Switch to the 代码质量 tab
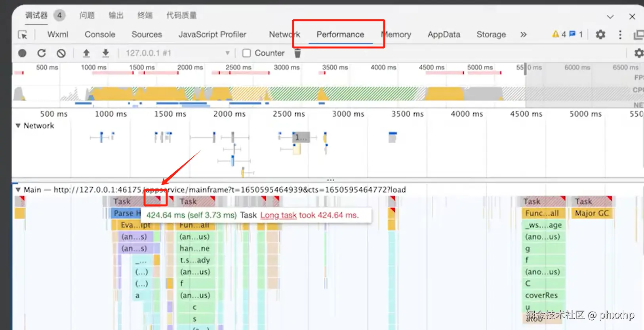This screenshot has width=644, height=330. [181, 15]
